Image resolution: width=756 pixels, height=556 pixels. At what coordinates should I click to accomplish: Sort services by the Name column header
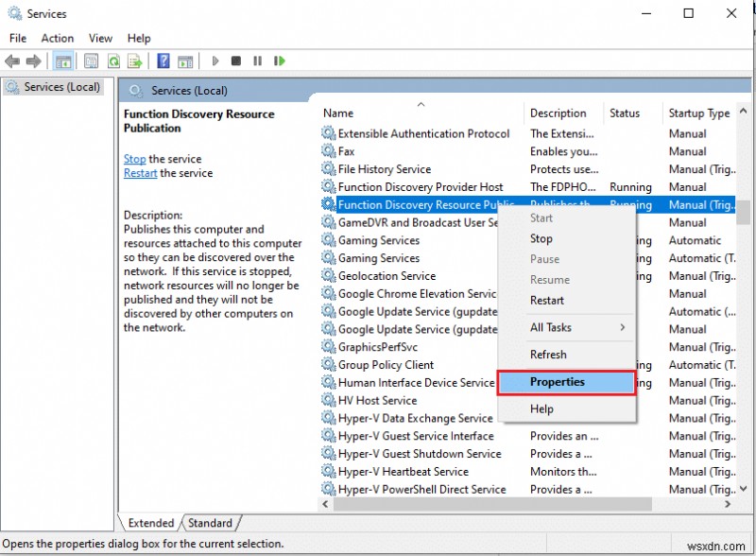(x=338, y=113)
